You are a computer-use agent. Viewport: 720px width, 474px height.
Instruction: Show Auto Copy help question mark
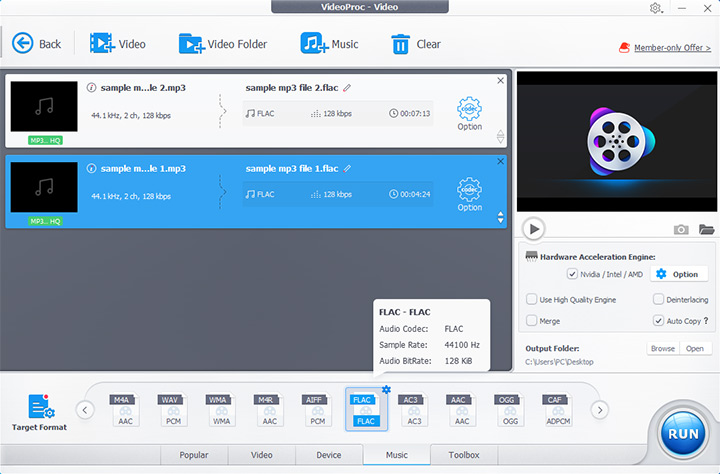click(x=706, y=321)
